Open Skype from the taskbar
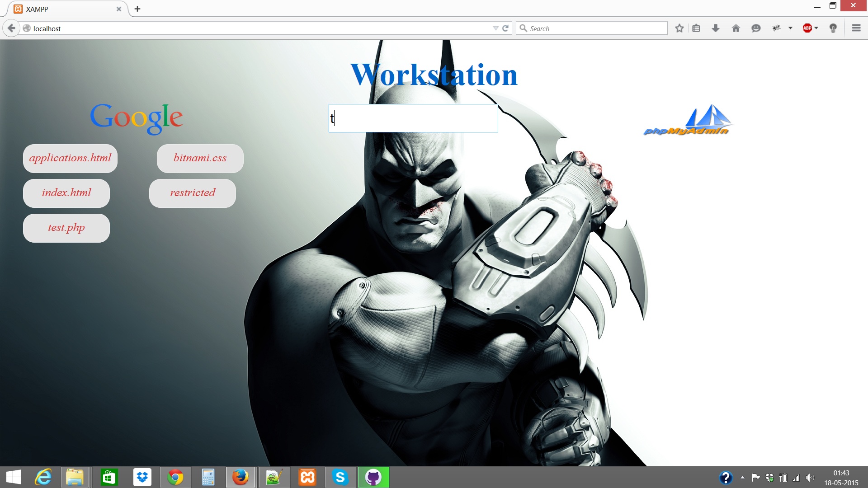 (x=340, y=477)
